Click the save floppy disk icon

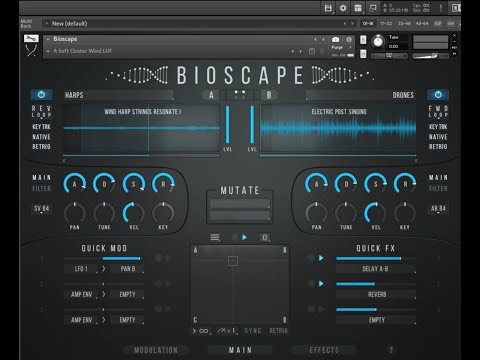(328, 8)
